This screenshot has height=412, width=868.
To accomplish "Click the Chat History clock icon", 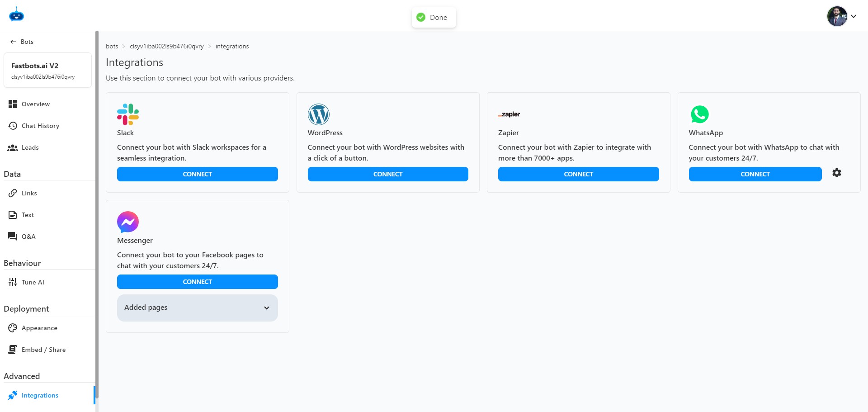I will pyautogui.click(x=13, y=126).
